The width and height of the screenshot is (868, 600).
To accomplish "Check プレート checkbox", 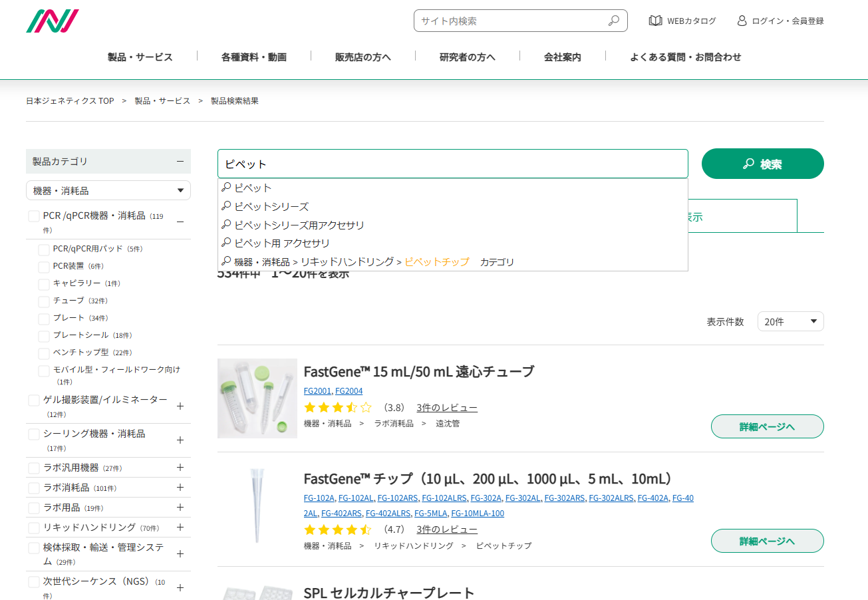I will pyautogui.click(x=44, y=319).
